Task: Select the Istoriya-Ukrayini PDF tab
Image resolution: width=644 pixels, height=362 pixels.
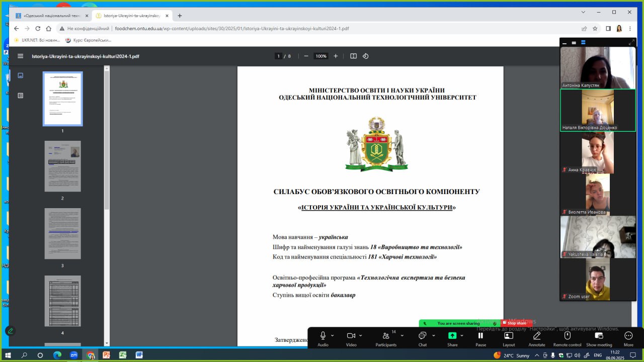Action: coord(132,16)
